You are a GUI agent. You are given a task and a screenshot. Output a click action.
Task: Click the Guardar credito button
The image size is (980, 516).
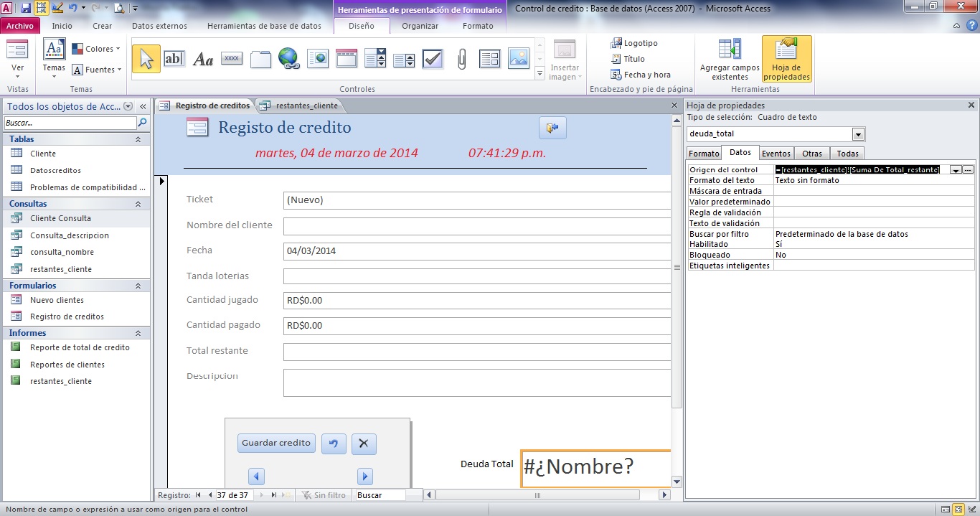tap(276, 443)
